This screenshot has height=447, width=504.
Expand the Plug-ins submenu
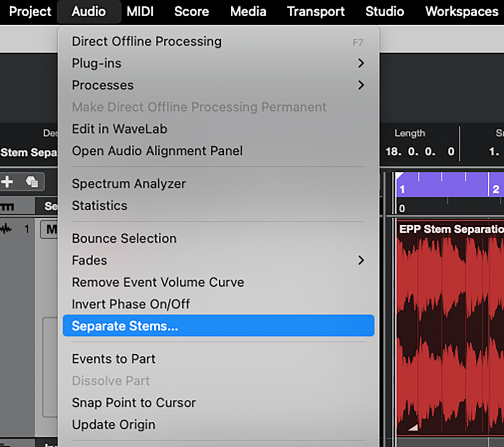(x=219, y=63)
